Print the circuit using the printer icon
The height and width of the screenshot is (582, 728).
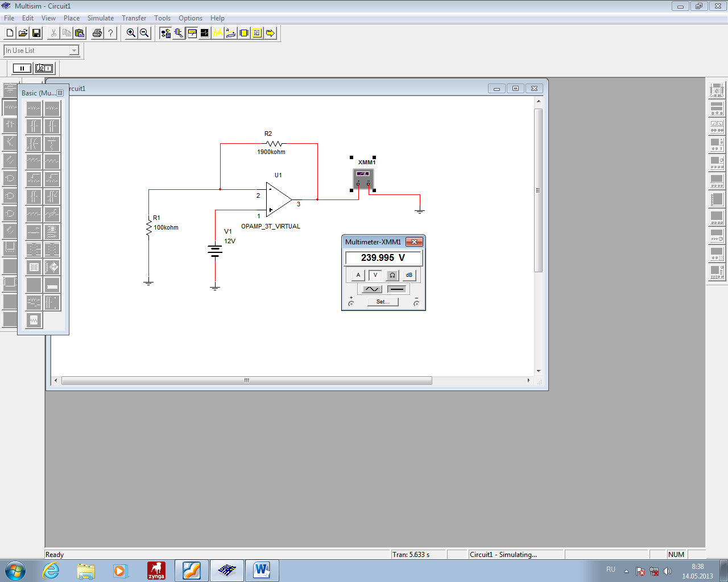(97, 33)
